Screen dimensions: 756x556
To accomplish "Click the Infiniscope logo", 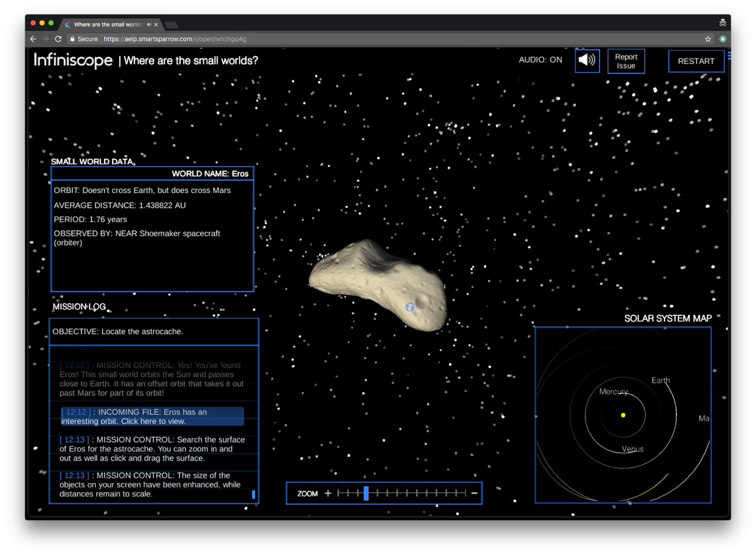I will pos(73,60).
